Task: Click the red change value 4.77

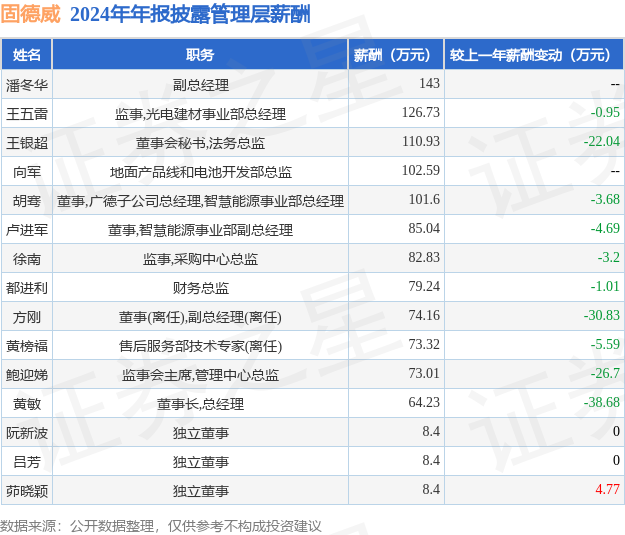Action: (607, 490)
